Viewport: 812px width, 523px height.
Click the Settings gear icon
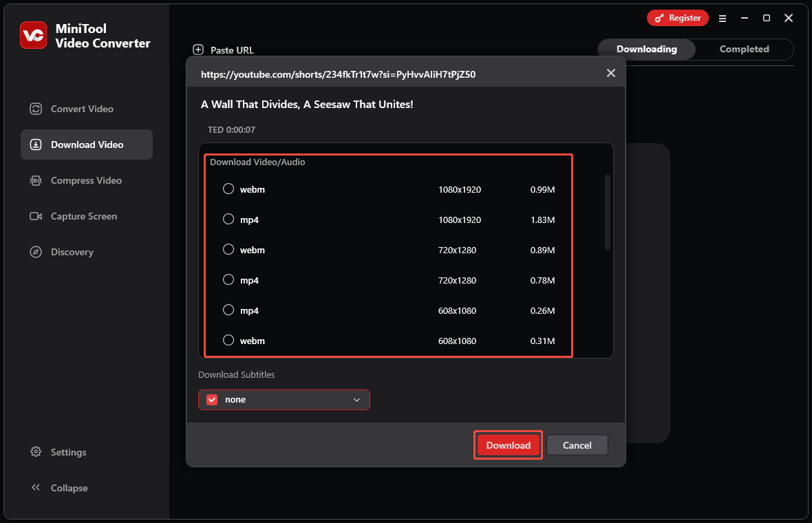coord(36,451)
